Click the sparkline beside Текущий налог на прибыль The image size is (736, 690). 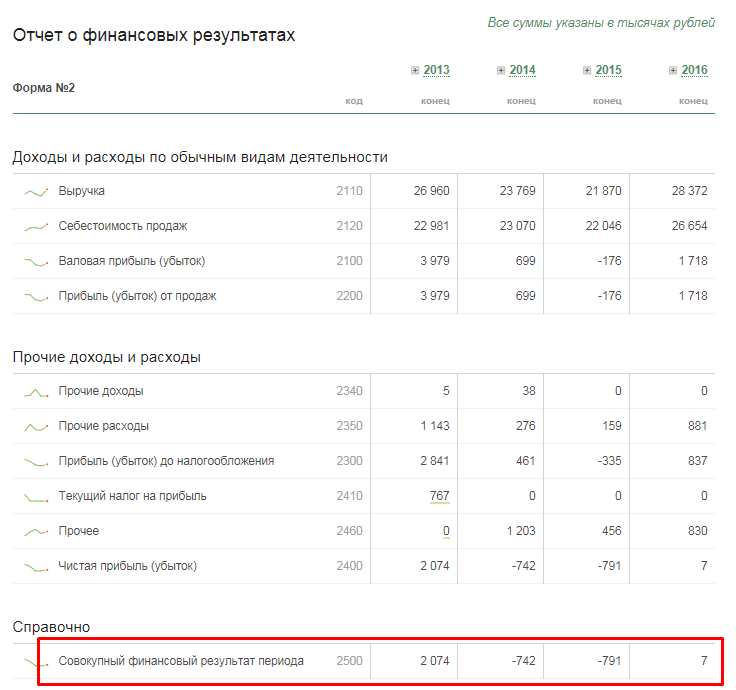coord(36,497)
